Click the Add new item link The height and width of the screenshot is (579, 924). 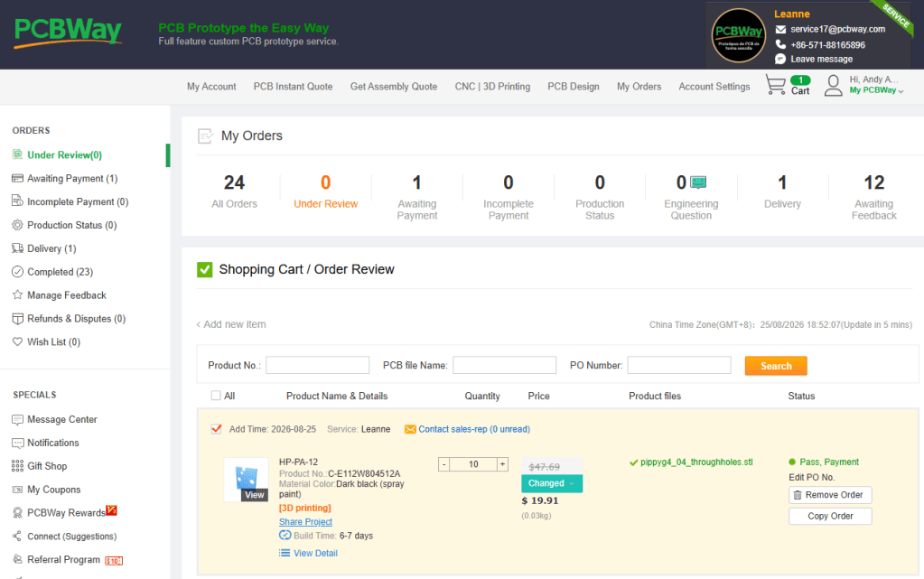[231, 324]
